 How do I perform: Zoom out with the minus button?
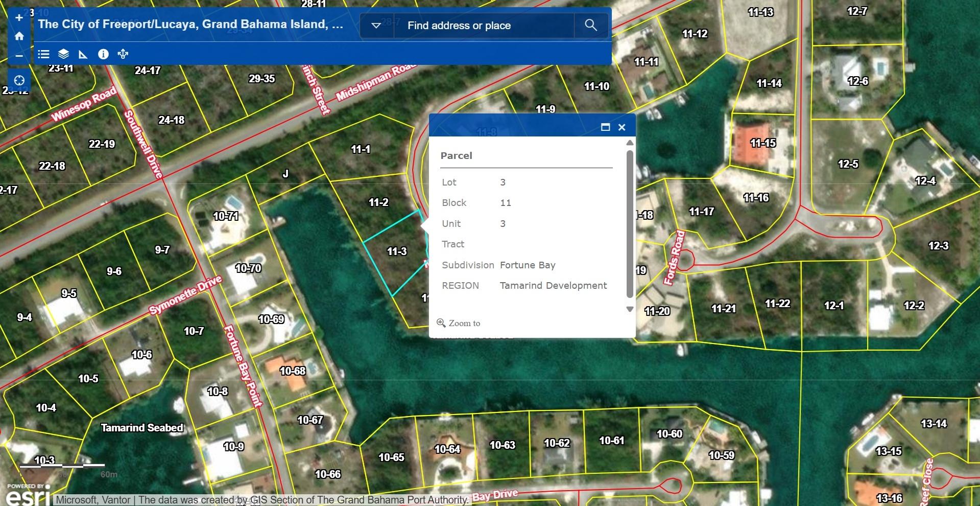point(19,55)
